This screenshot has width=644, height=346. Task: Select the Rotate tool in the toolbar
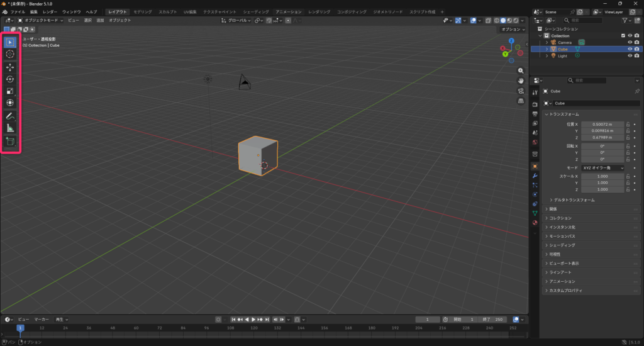[x=10, y=79]
